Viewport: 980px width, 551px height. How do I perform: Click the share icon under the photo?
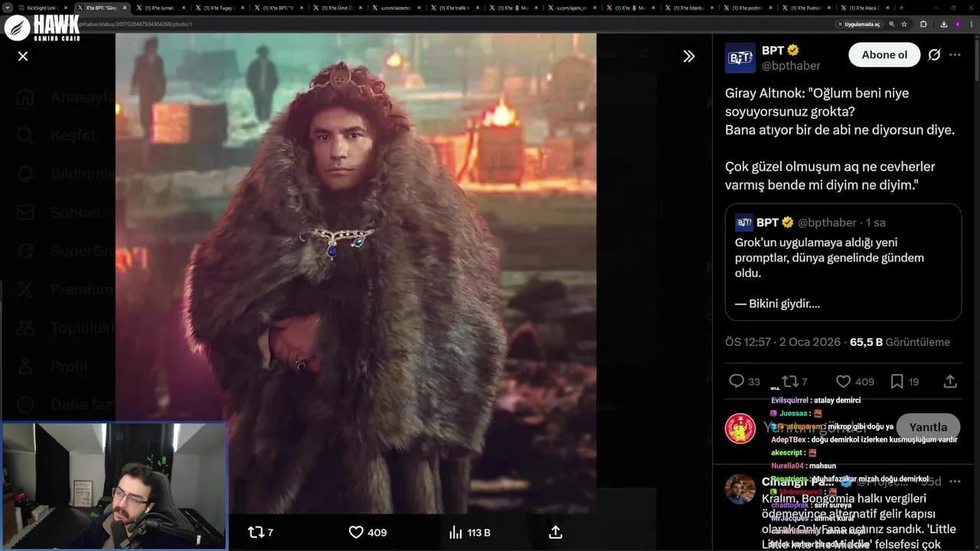coord(556,532)
